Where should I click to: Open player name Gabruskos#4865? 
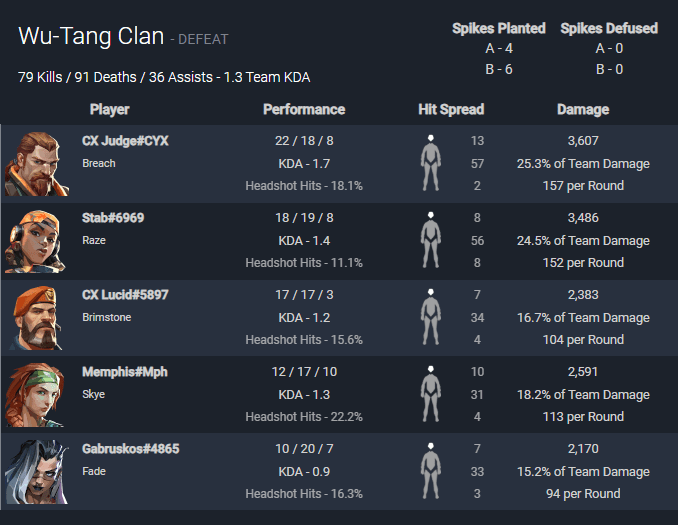pyautogui.click(x=131, y=449)
